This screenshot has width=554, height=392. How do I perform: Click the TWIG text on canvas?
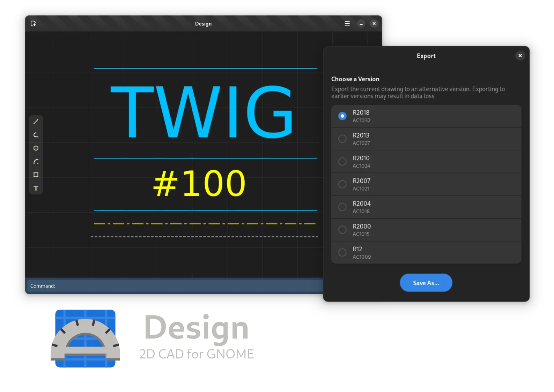(x=201, y=112)
